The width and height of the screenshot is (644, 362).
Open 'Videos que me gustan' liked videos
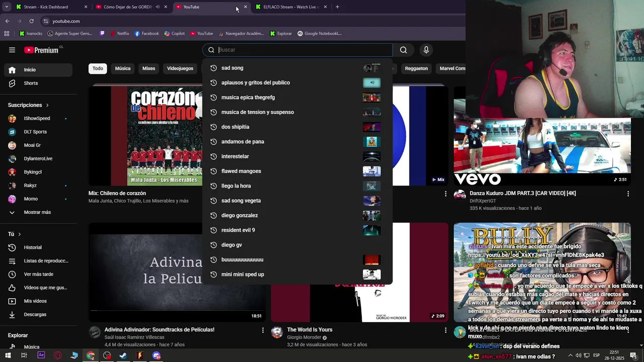point(38,288)
